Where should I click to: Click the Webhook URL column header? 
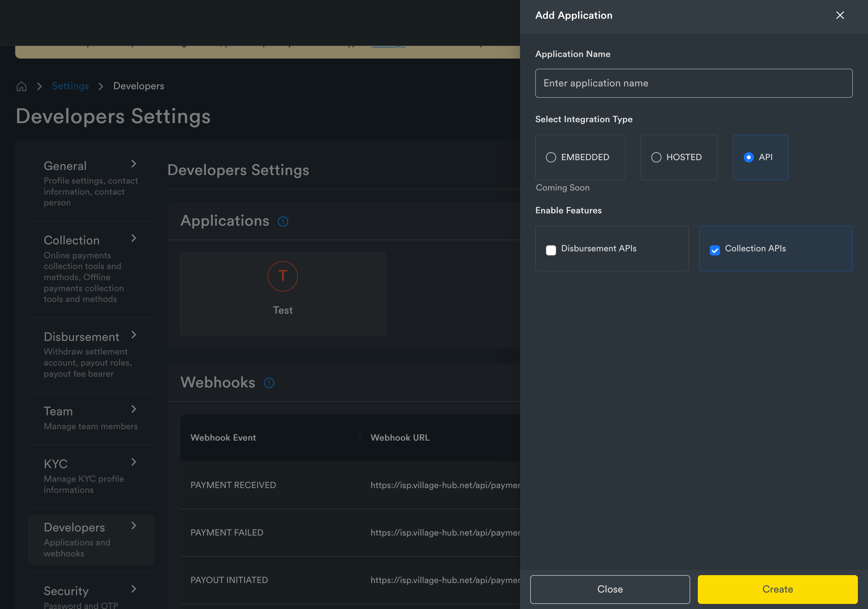[x=400, y=438]
